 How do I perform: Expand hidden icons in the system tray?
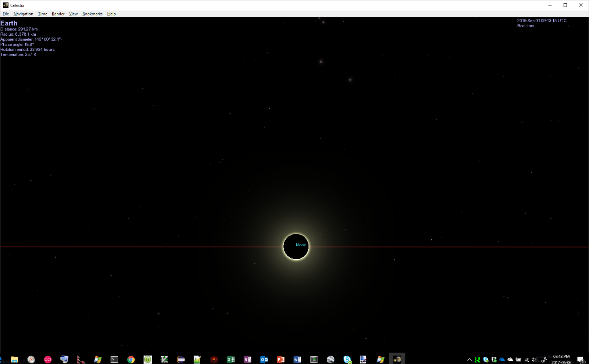[x=469, y=360]
